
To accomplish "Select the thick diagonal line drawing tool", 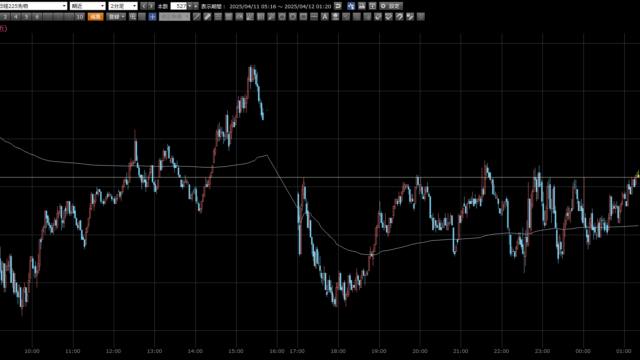I will point(207,17).
